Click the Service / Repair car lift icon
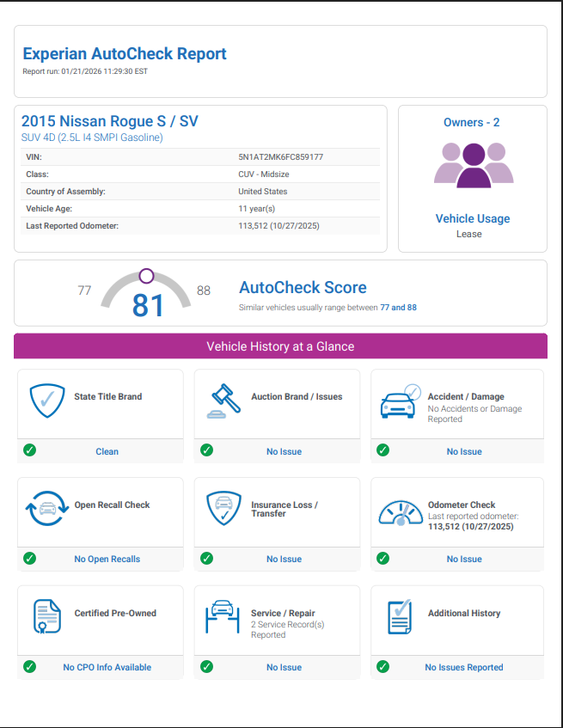This screenshot has width=563, height=728. 222,616
